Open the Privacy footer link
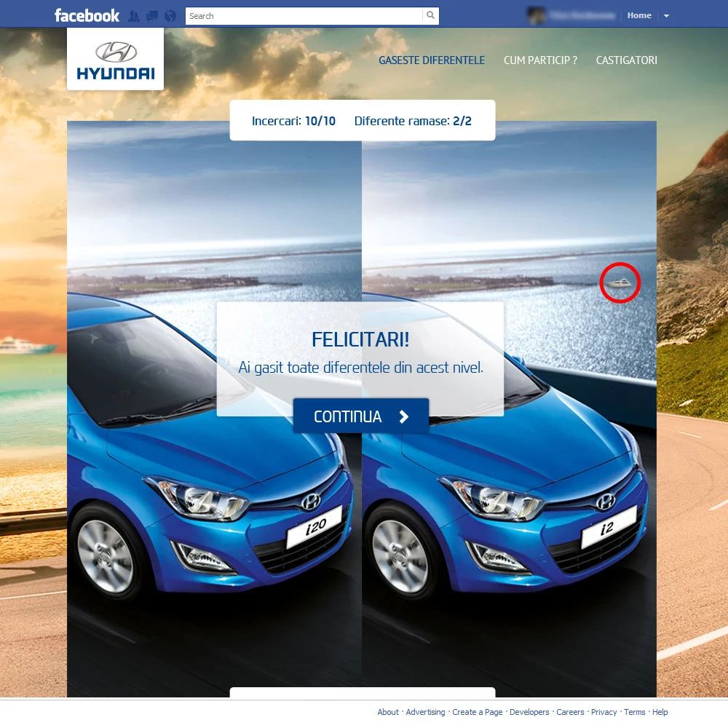Image resolution: width=728 pixels, height=728 pixels. pos(604,712)
